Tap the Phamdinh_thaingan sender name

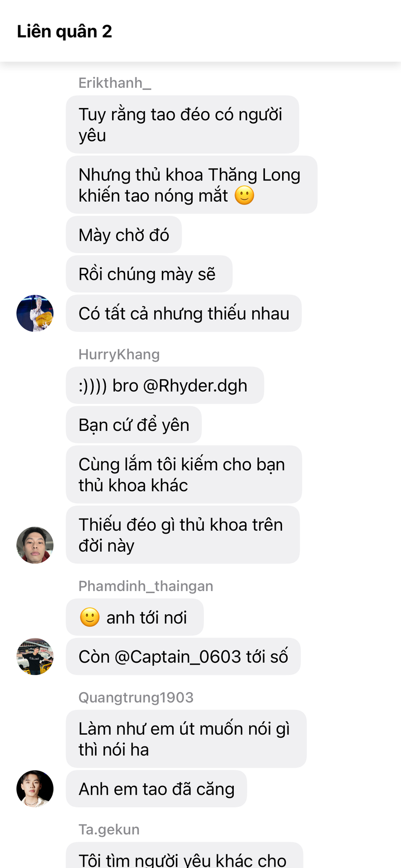point(146,586)
